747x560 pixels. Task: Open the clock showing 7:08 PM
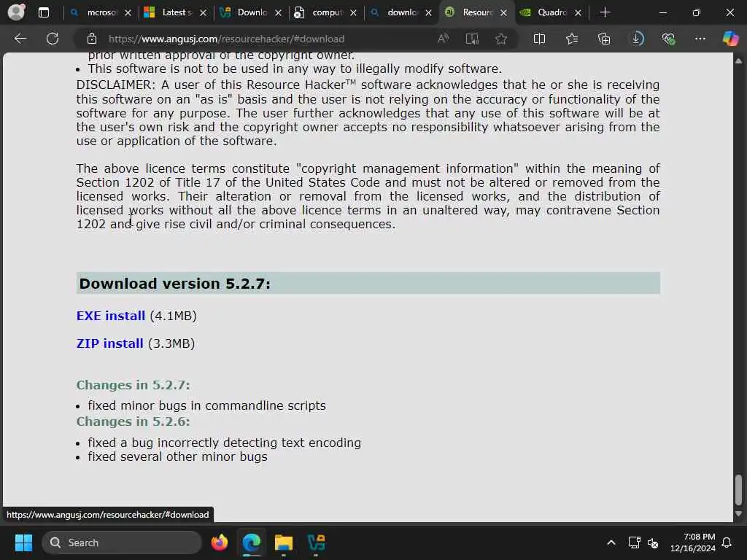(693, 542)
